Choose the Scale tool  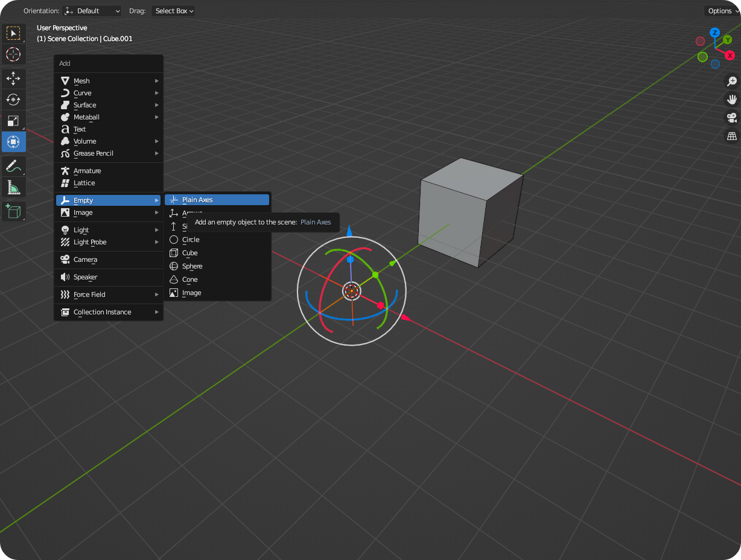(x=13, y=121)
